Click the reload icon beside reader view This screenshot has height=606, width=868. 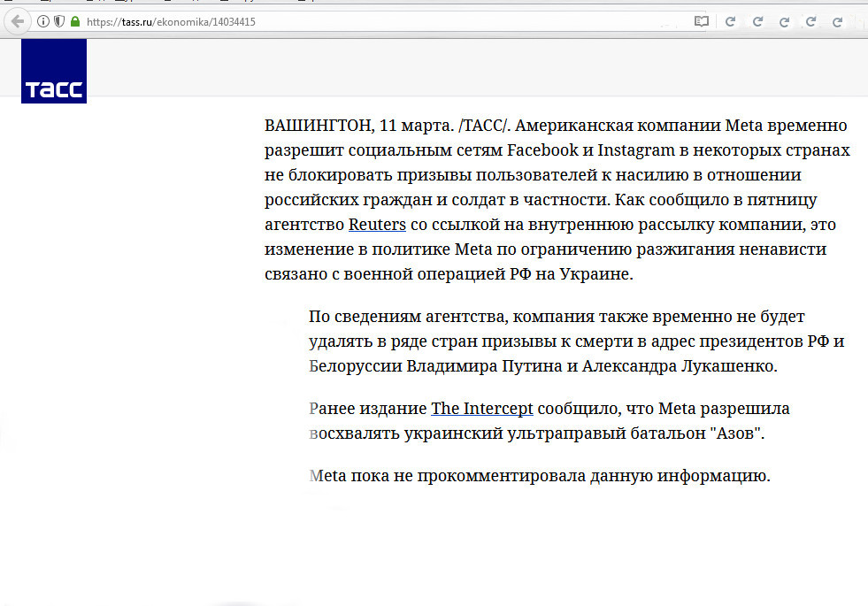click(730, 21)
